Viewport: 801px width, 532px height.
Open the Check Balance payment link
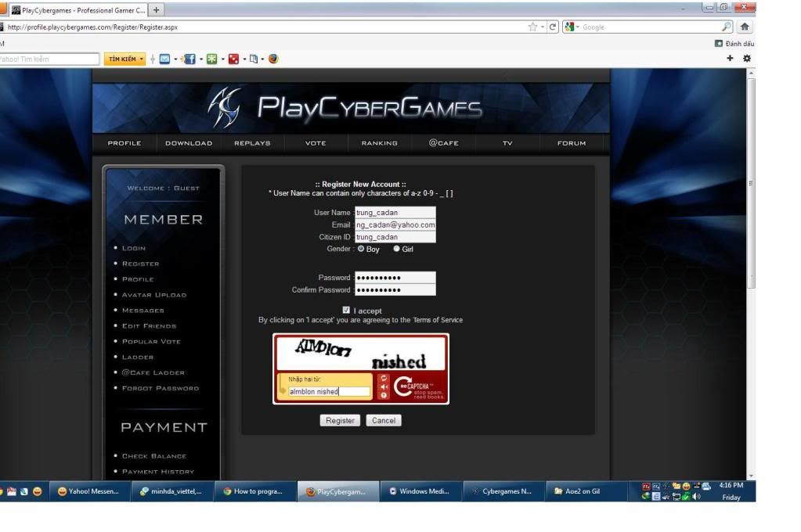point(154,456)
